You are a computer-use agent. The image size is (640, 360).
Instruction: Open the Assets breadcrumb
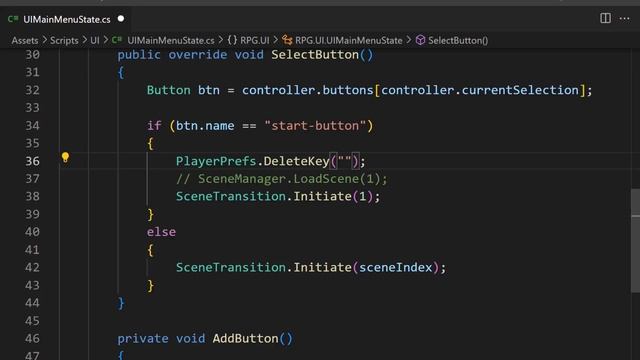(25, 40)
